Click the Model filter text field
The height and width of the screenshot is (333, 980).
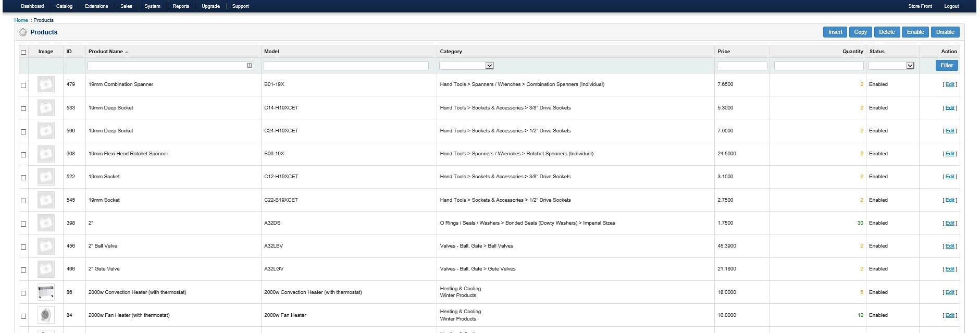point(346,66)
